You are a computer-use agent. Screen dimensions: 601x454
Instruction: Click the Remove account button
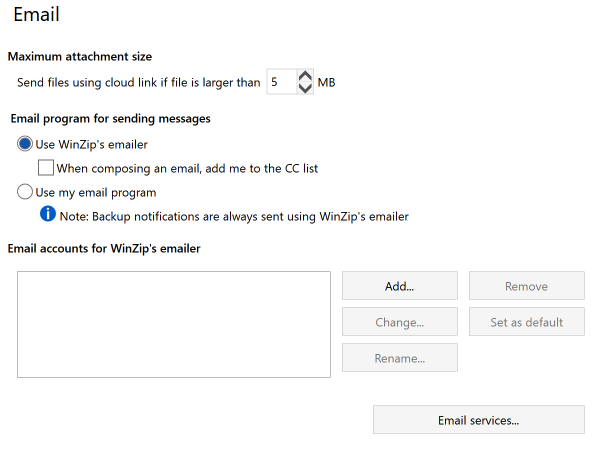(527, 286)
